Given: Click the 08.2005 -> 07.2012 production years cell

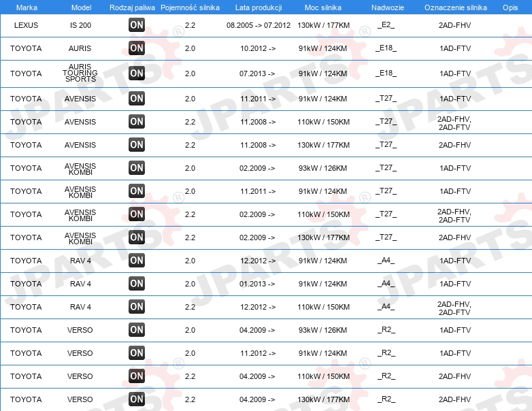Looking at the screenshot, I should [259, 25].
